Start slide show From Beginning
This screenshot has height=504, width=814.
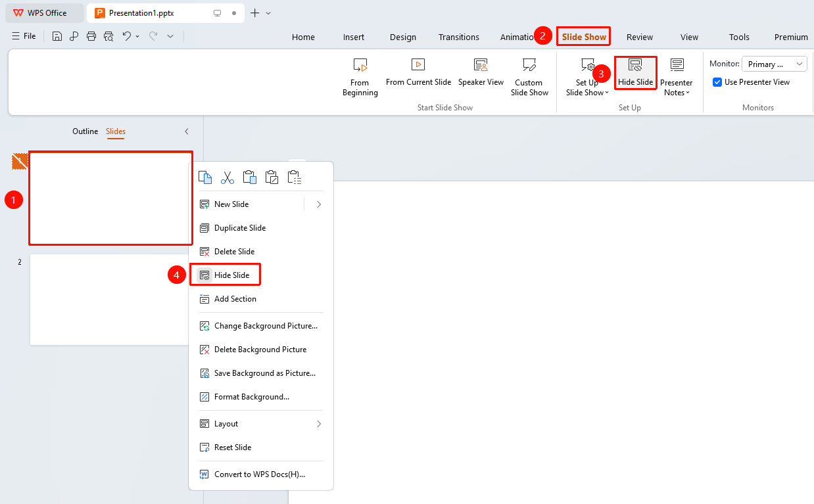click(360, 78)
